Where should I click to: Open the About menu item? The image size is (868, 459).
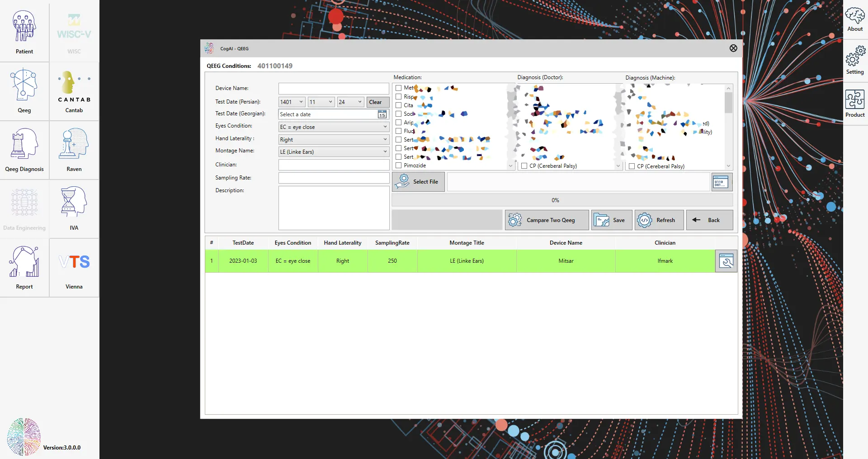coord(855,20)
